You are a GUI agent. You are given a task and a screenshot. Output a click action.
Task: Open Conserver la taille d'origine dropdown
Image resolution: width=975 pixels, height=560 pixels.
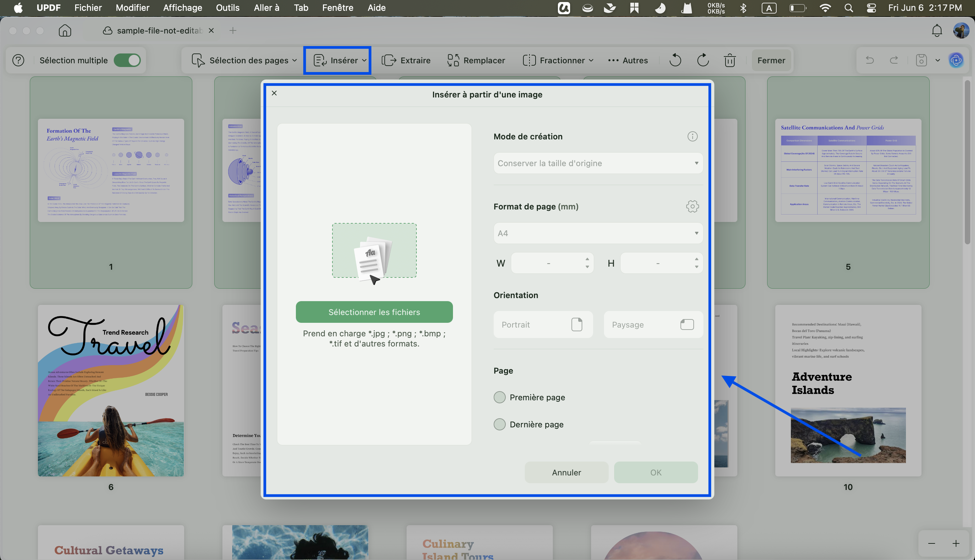point(598,163)
